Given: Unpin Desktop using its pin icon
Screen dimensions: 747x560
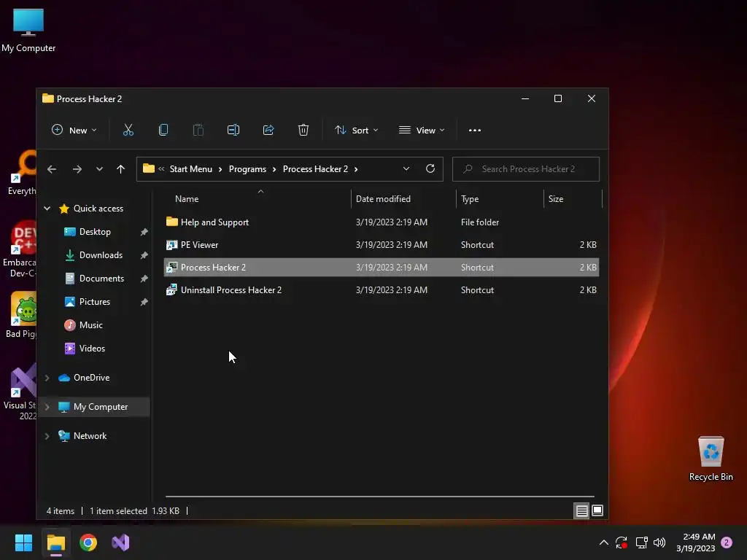Looking at the screenshot, I should (x=144, y=232).
